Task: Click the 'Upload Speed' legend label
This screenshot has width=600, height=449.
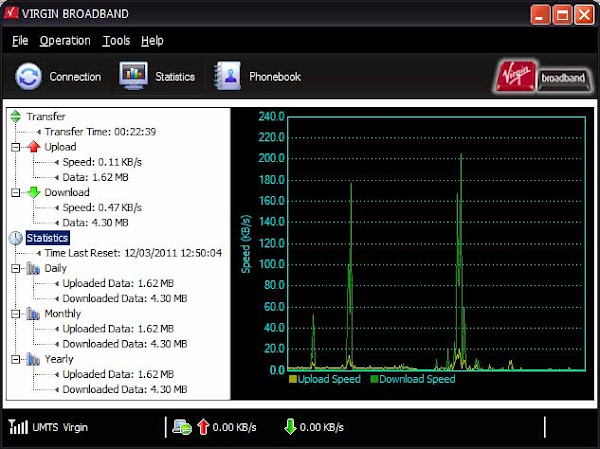Action: pos(329,379)
